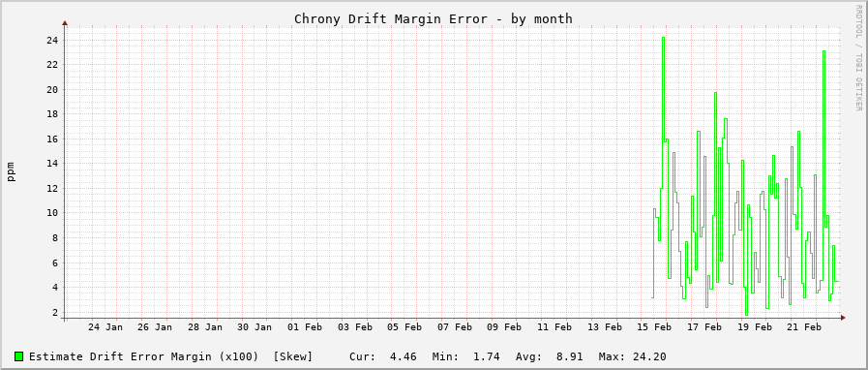
Task: Click the '19 Feb' x-axis label
Action: pos(754,327)
